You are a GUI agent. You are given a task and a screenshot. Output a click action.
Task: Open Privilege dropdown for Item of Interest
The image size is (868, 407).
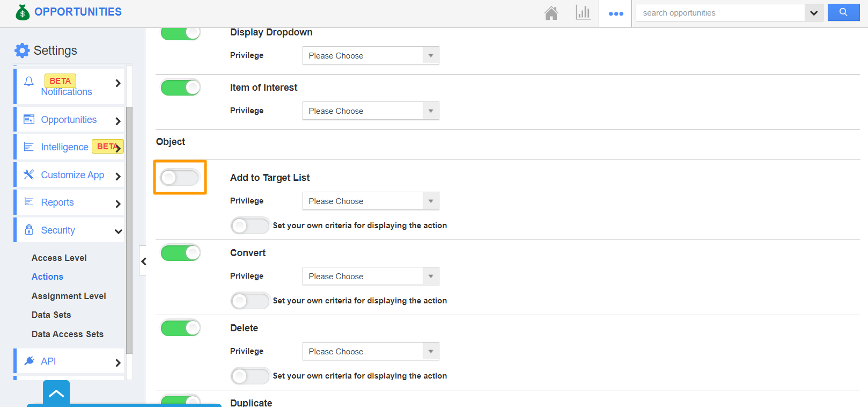point(371,111)
